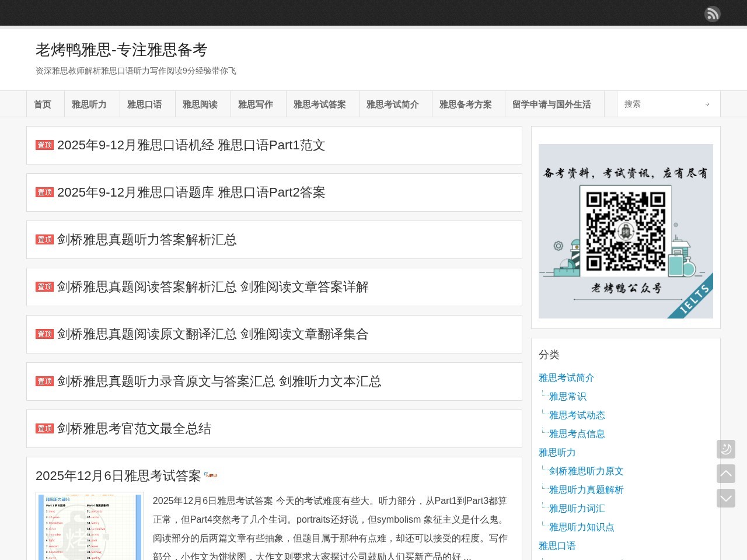
Task: Click the 置顶 badge on the first post
Action: 44,145
